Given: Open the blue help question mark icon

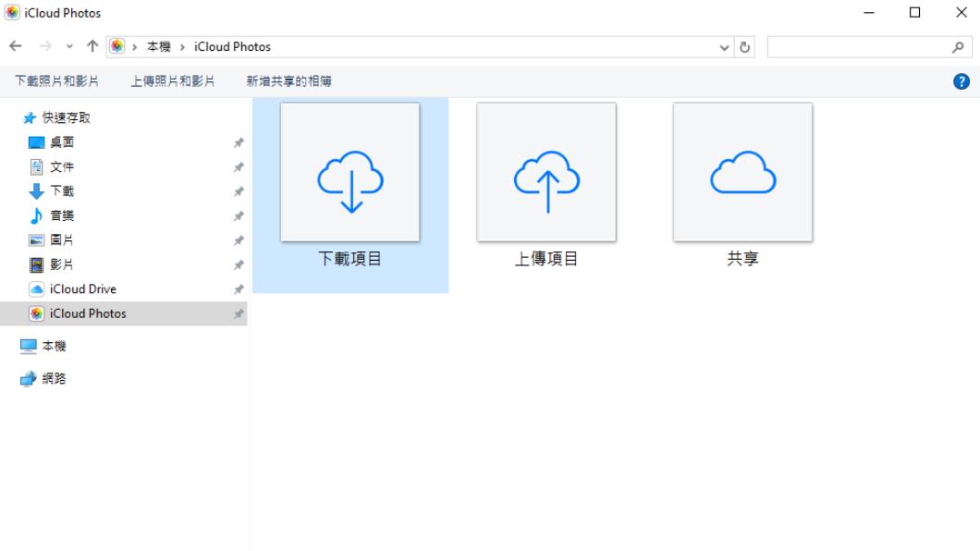Looking at the screenshot, I should pyautogui.click(x=962, y=81).
